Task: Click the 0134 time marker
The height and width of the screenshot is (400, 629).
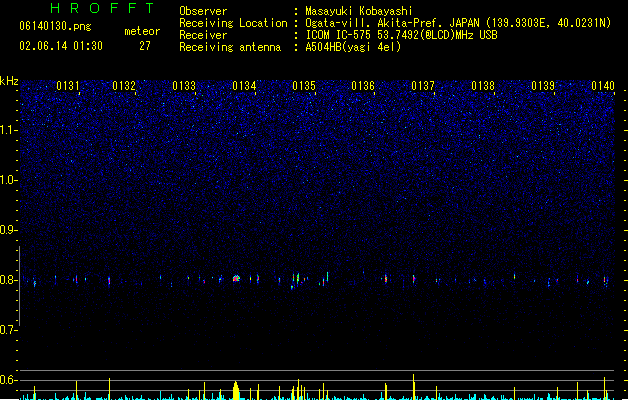Action: [244, 86]
